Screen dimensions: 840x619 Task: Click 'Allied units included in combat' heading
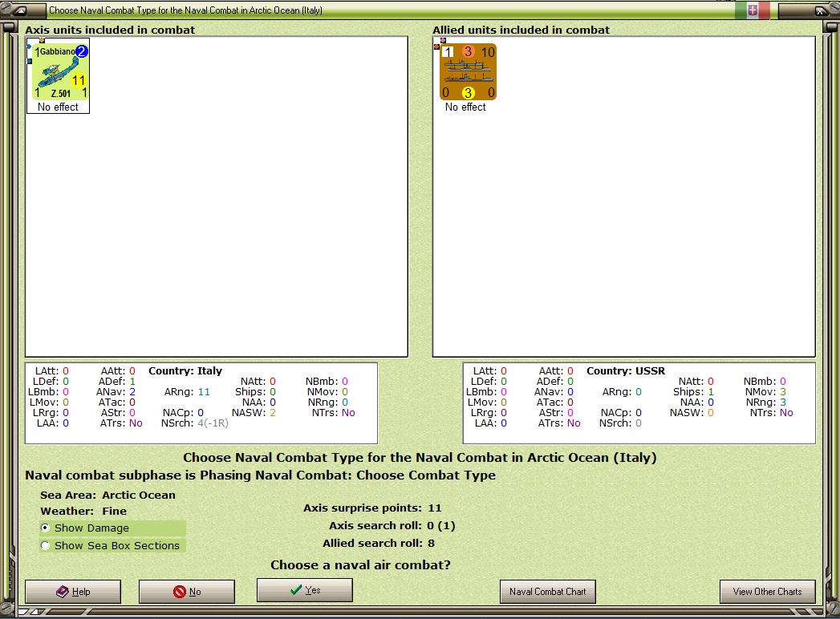click(x=521, y=30)
